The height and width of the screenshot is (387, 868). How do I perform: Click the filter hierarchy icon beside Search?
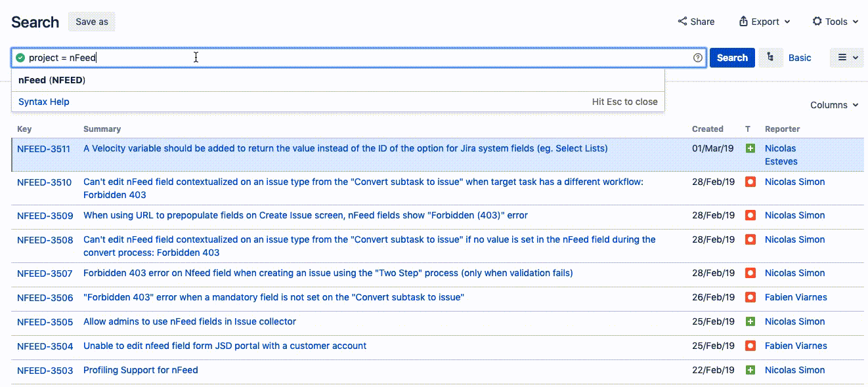tap(770, 58)
